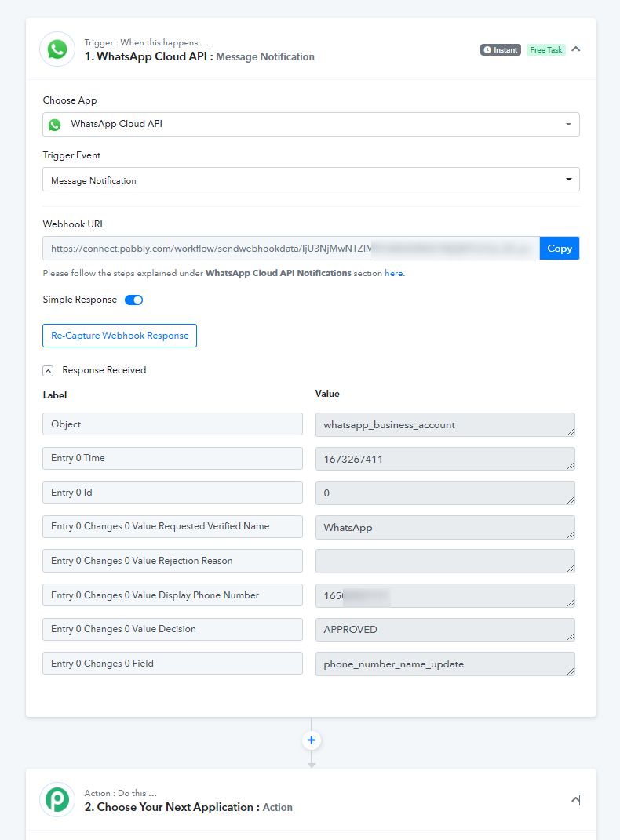The width and height of the screenshot is (620, 840).
Task: Click the plus icon to add step
Action: click(x=312, y=740)
